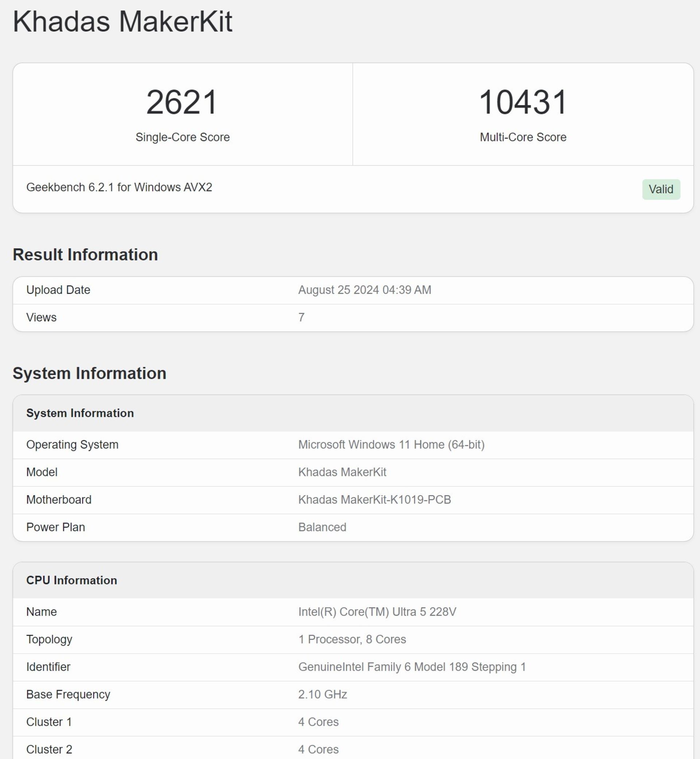Click the CPU Information table header
Viewport: 700px width, 759px height.
71,580
